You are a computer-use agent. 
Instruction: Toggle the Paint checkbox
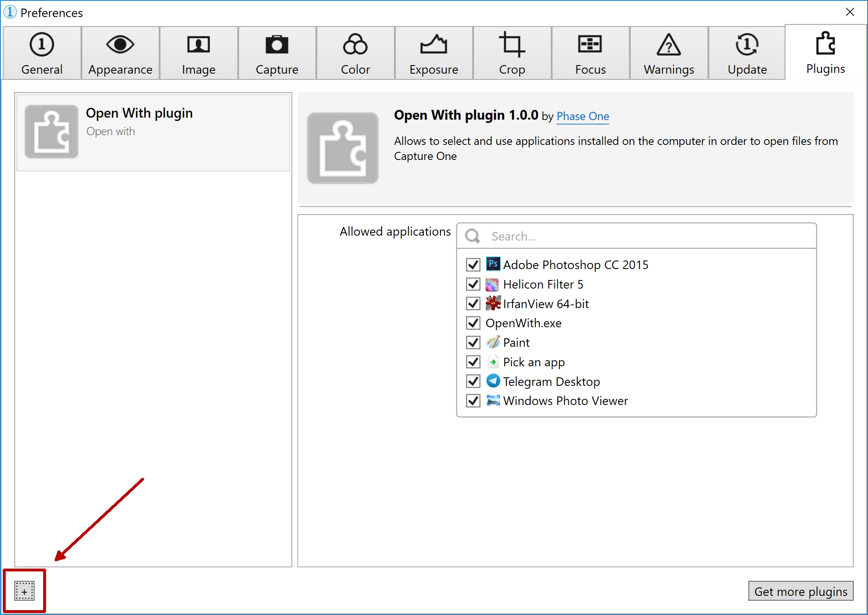coord(473,342)
